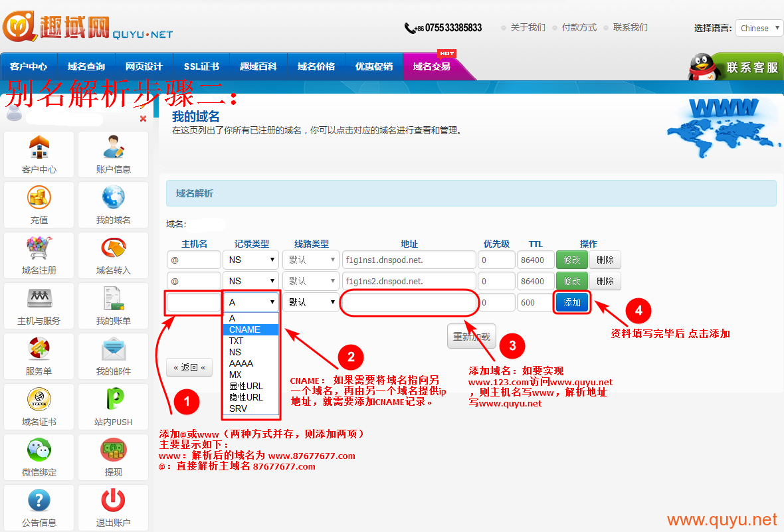
Task: Open 联系我们 header link
Action: pyautogui.click(x=631, y=27)
